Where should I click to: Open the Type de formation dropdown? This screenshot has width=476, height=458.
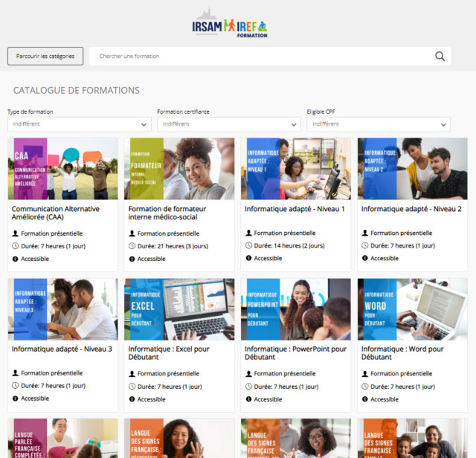tap(80, 124)
